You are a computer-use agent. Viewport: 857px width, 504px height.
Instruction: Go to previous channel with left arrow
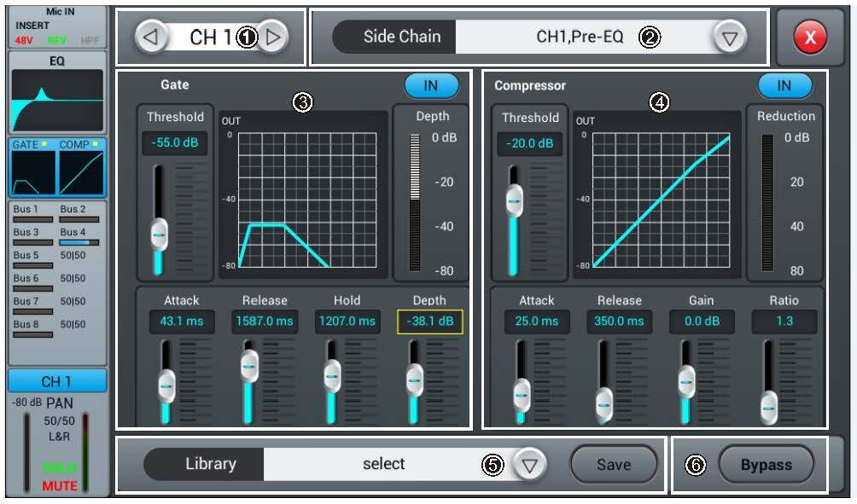150,38
